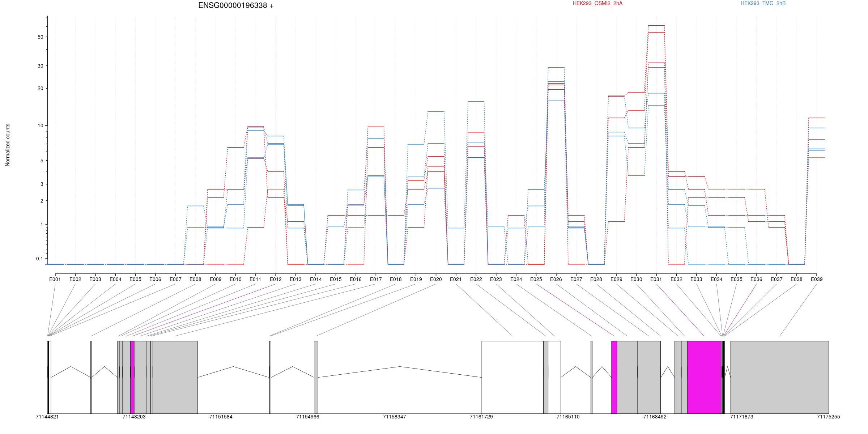The height and width of the screenshot is (434, 868).
Task: Click the large magenta exon block near 71171873
Action: [704, 377]
